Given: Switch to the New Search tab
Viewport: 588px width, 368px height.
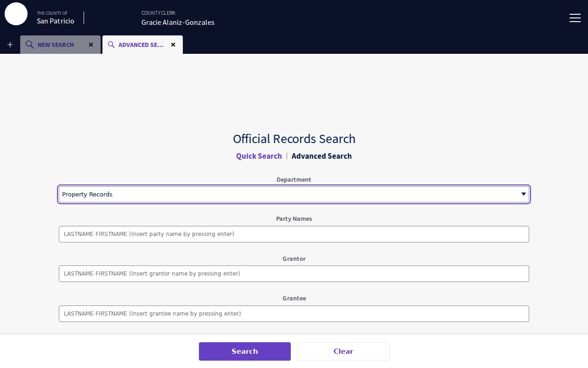Looking at the screenshot, I should pos(60,45).
